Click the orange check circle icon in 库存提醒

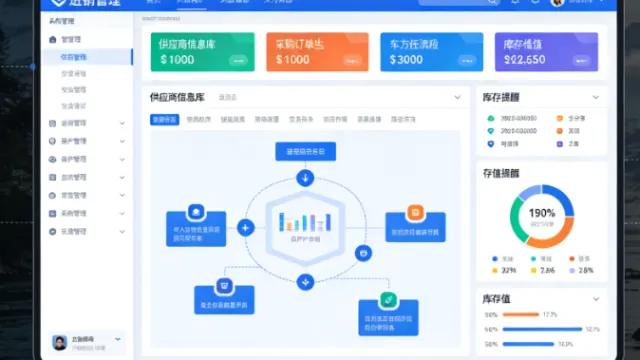point(560,118)
